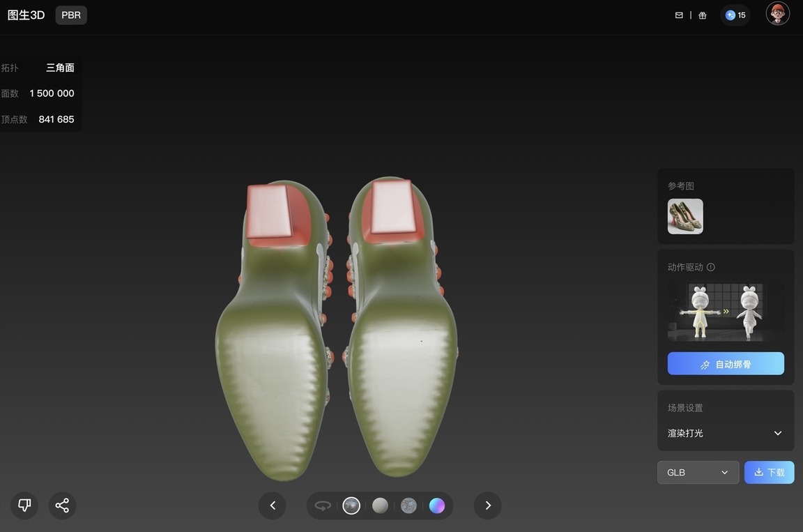The width and height of the screenshot is (803, 532).
Task: Click the 场景设置 section label
Action: (685, 408)
